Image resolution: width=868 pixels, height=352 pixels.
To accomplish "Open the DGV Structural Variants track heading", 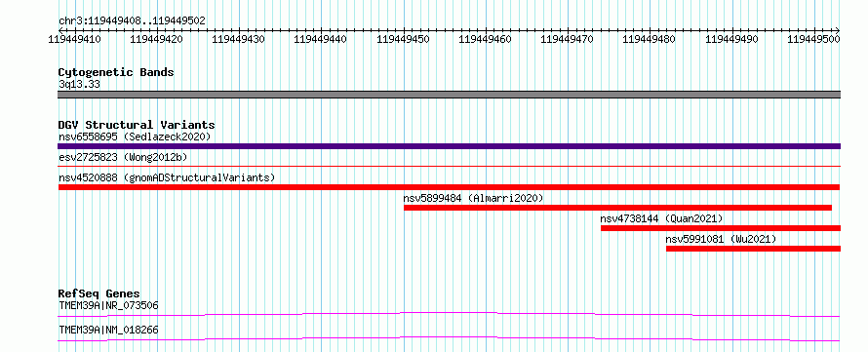I will tap(137, 125).
